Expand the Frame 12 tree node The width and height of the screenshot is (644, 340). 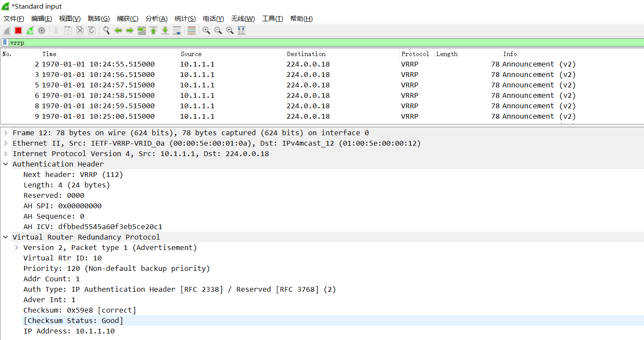6,133
